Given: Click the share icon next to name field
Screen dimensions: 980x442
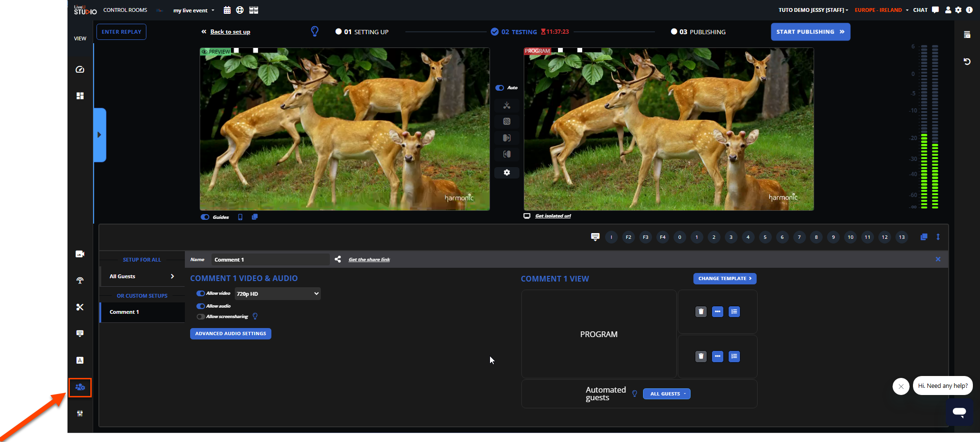Looking at the screenshot, I should click(337, 259).
